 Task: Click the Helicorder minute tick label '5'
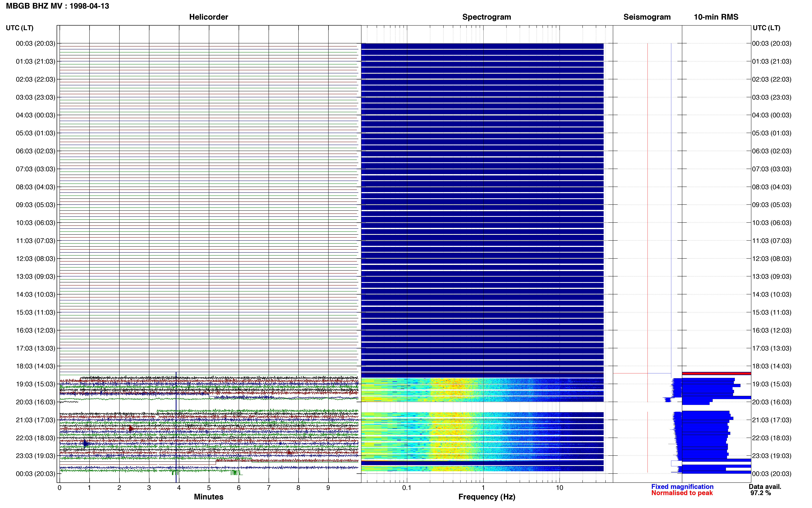(209, 487)
